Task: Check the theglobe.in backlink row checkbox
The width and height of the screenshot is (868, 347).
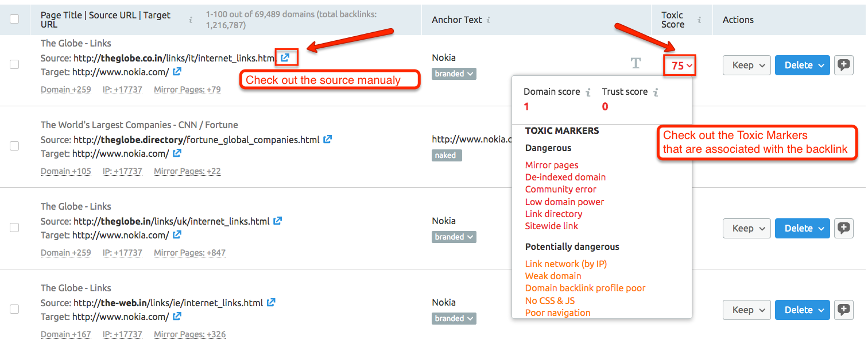Action: (x=14, y=228)
